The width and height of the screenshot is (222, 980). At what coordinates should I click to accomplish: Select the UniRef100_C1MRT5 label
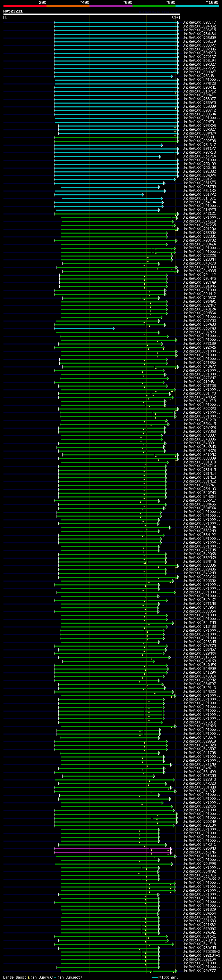199,210
